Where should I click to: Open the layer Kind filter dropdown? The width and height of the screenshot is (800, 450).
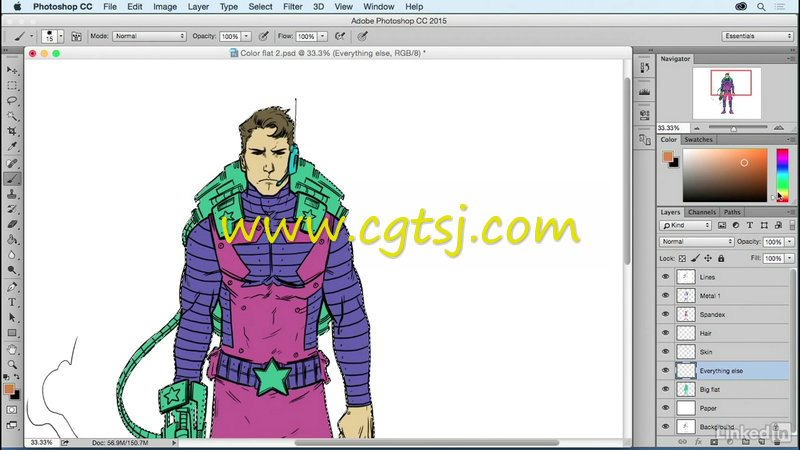685,225
